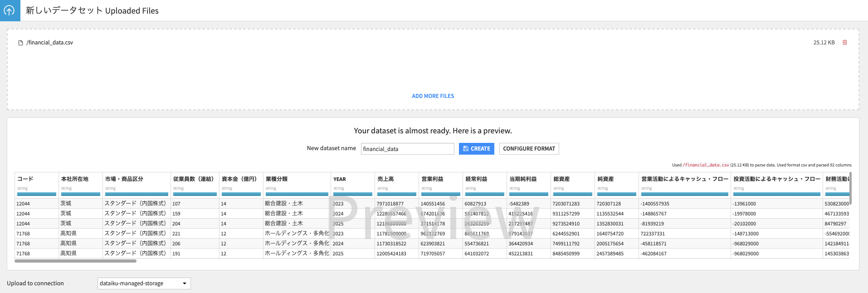Click the string type label under コード

[22, 188]
